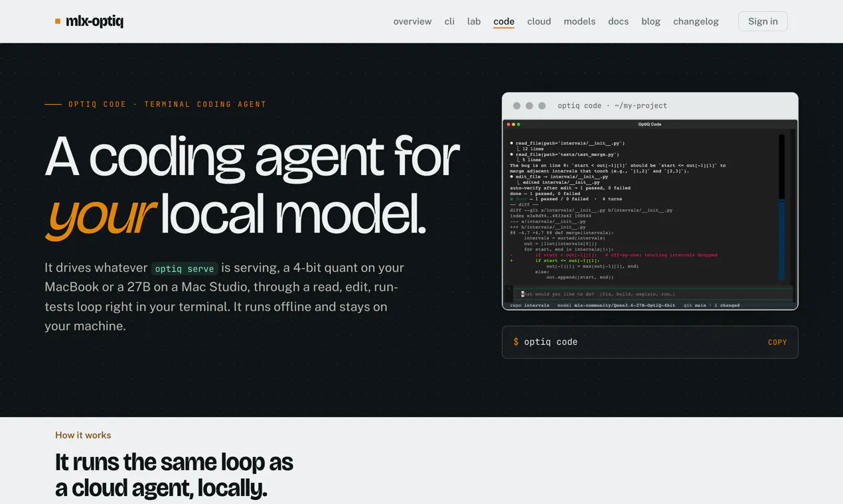Visit the docs link

coord(618,21)
